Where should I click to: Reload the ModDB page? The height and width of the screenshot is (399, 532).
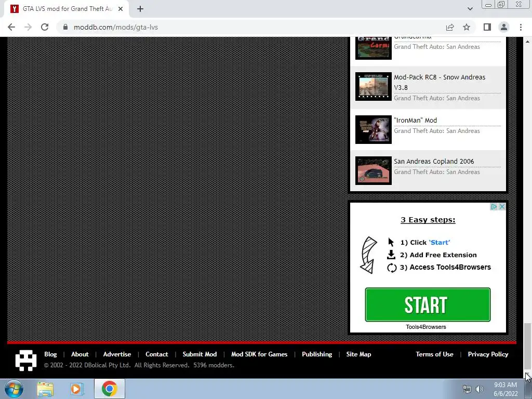45,27
